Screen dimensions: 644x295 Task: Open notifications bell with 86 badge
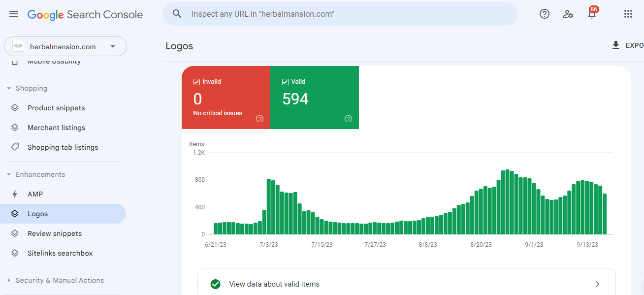pos(592,13)
